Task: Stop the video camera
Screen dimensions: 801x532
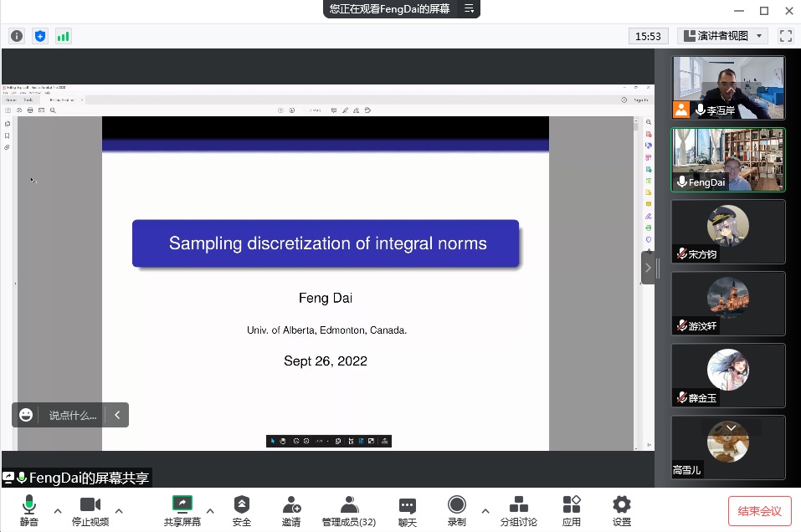Action: click(90, 510)
